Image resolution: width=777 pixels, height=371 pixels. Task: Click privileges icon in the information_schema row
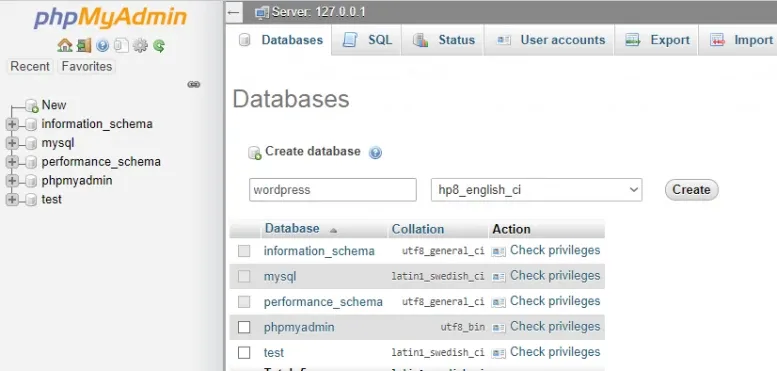498,252
